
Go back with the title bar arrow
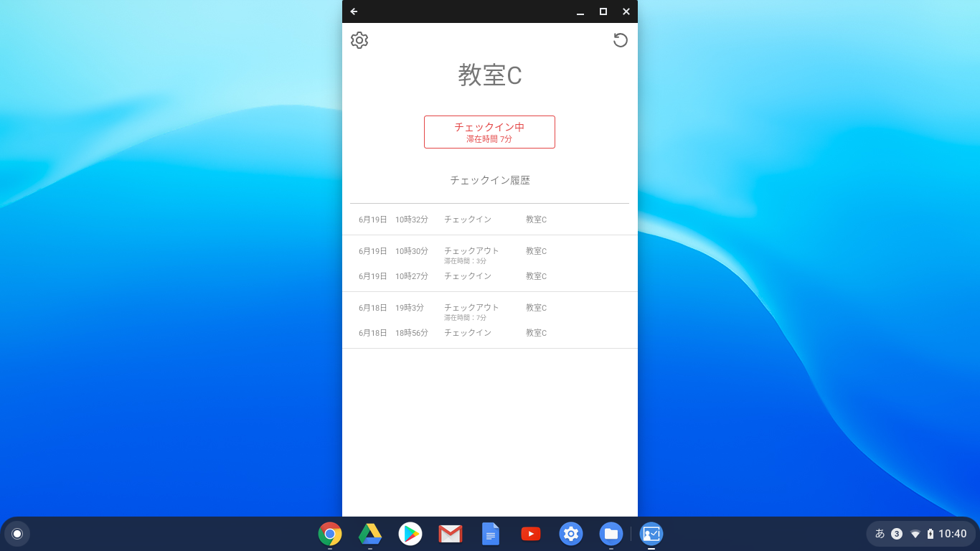click(x=354, y=11)
